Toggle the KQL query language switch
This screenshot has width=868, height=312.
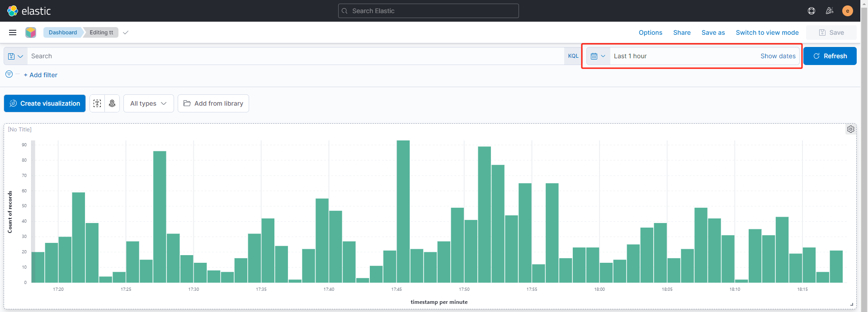pos(573,56)
